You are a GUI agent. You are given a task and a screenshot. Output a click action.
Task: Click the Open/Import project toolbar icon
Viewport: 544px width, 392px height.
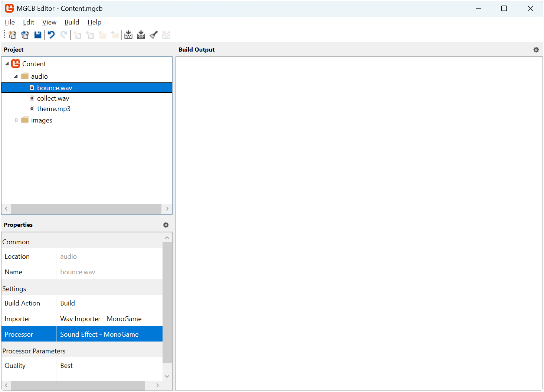tap(25, 35)
